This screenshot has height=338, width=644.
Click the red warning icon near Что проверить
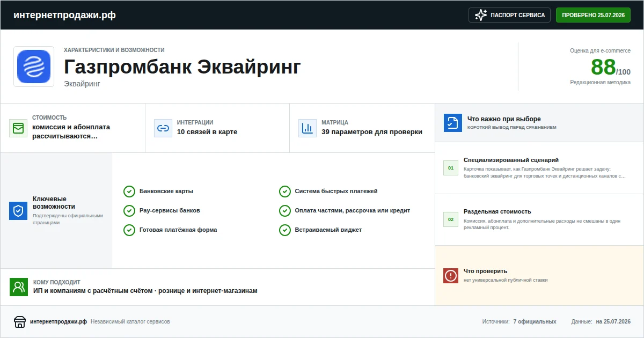click(451, 276)
